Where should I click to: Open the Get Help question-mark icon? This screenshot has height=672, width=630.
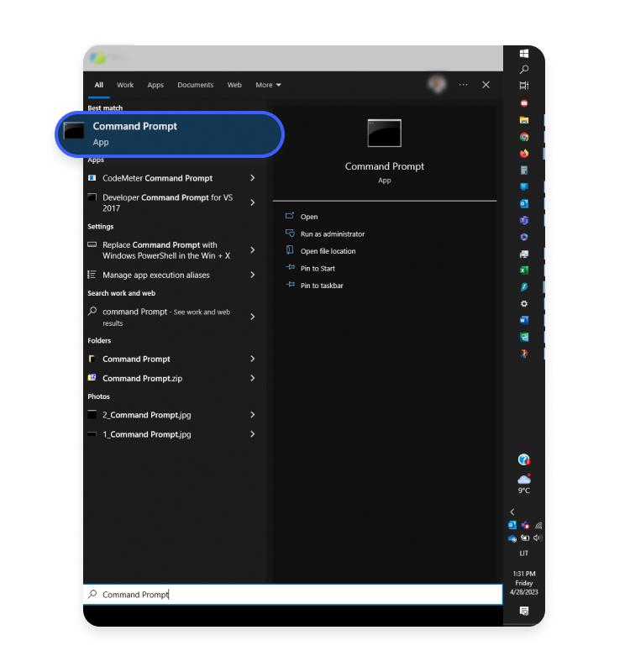pos(523,459)
